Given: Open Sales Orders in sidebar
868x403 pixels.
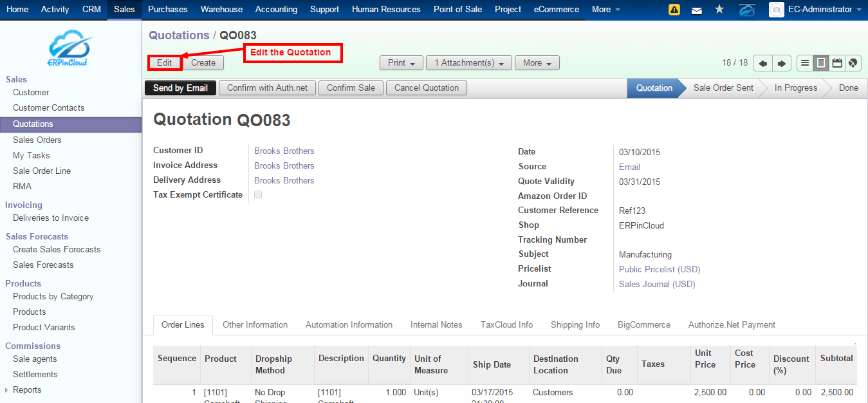Looking at the screenshot, I should pyautogui.click(x=37, y=140).
